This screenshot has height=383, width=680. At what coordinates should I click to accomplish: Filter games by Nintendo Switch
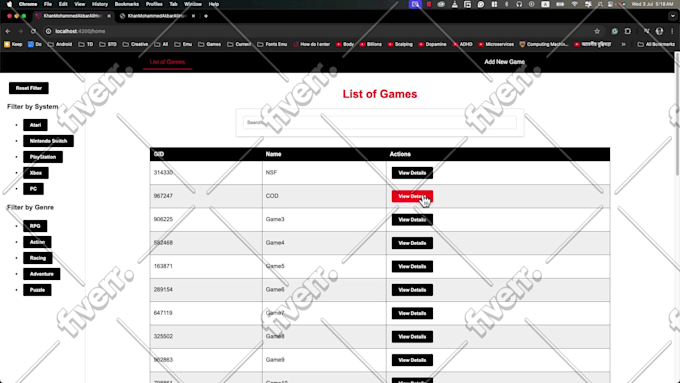(x=48, y=141)
